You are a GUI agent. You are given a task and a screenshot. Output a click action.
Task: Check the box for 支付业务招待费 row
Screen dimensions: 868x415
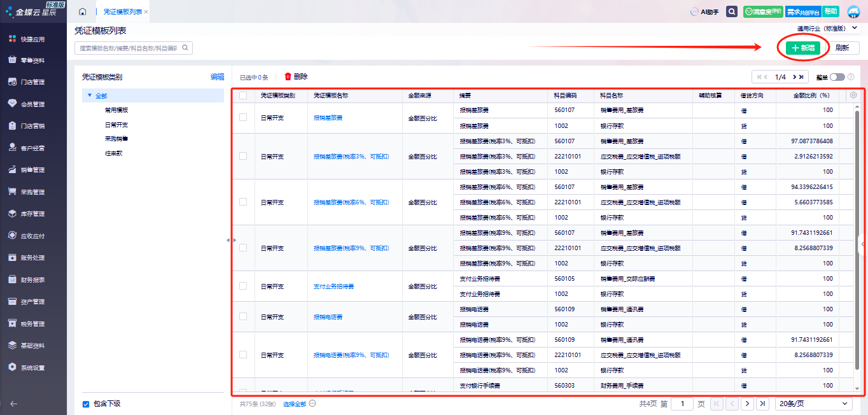coord(243,286)
